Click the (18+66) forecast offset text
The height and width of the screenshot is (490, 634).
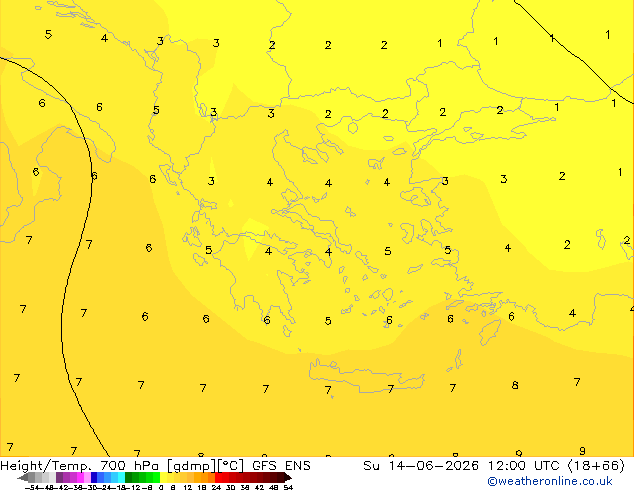596,466
